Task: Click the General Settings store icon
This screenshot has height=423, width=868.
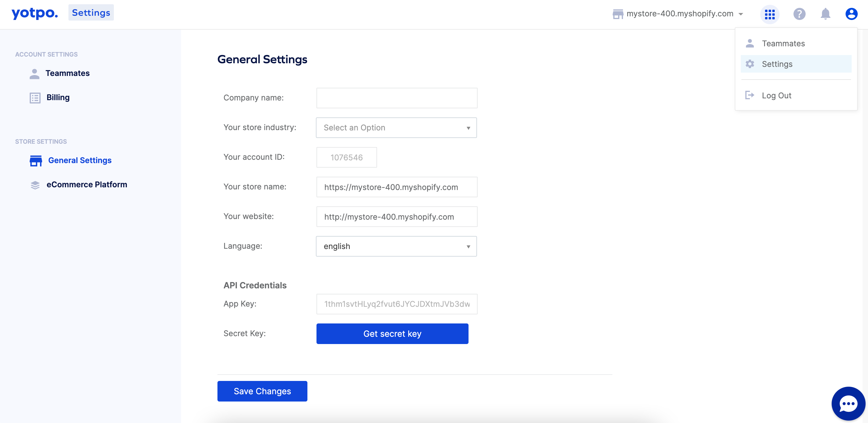Action: pyautogui.click(x=36, y=161)
